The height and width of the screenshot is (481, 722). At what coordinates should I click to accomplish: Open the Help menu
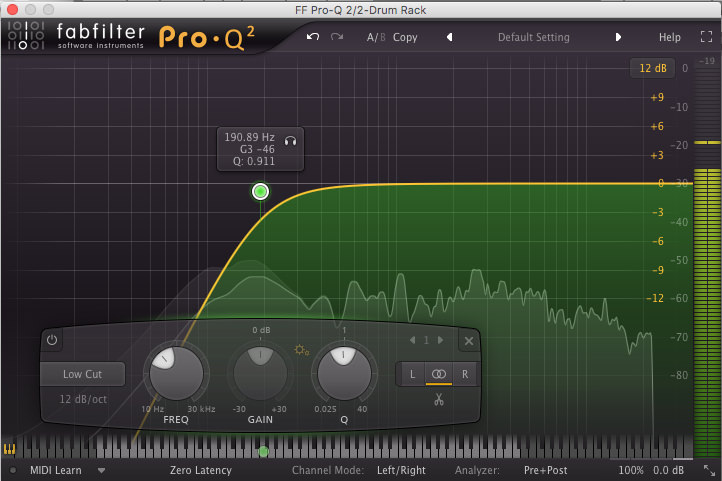670,37
